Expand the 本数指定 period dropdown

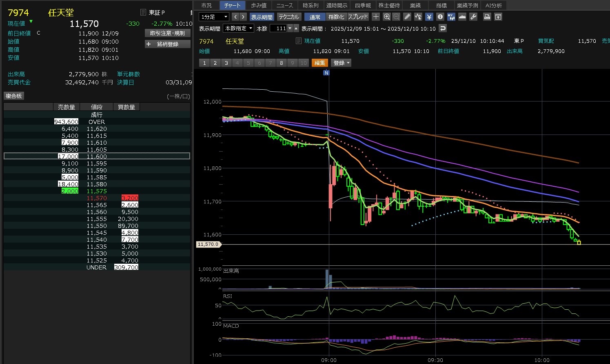238,28
